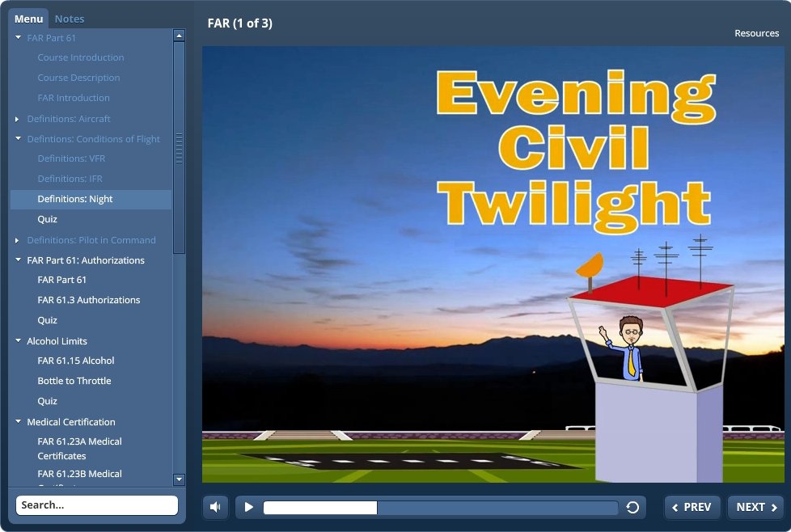
Task: Mute the course audio with speaker icon
Action: (215, 507)
